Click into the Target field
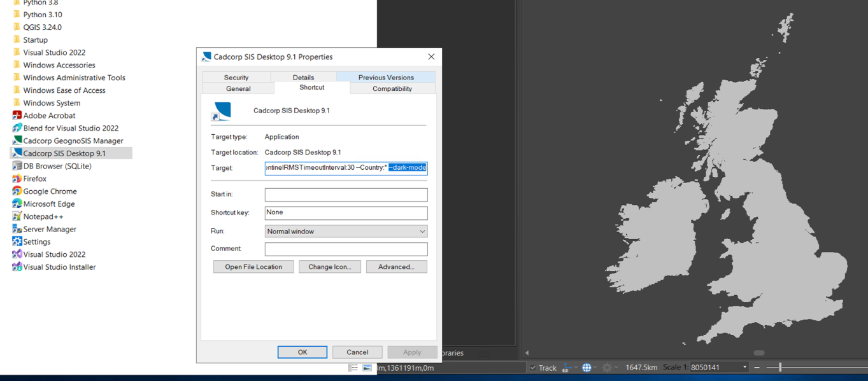 click(346, 168)
